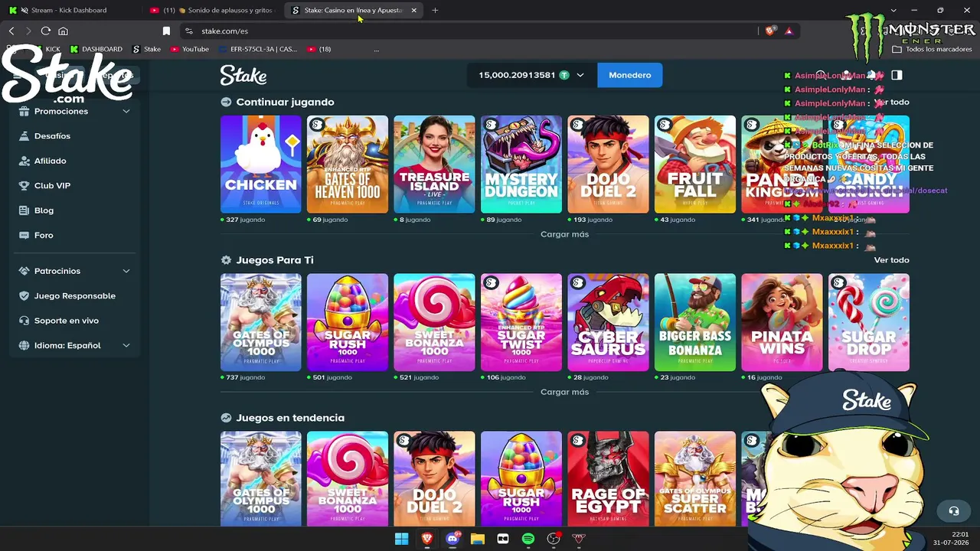
Task: Open the Chicken game card
Action: point(261,165)
